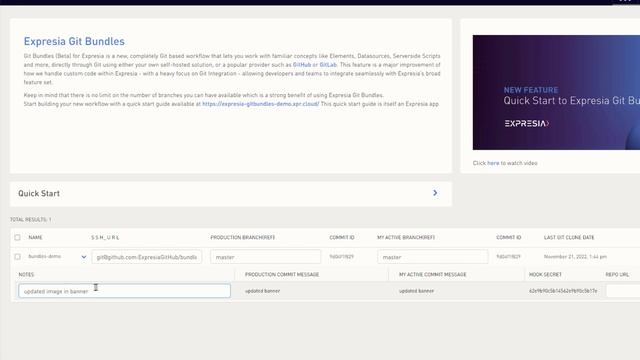Click the Repo URL input field
This screenshot has height=360, width=640.
click(x=623, y=291)
